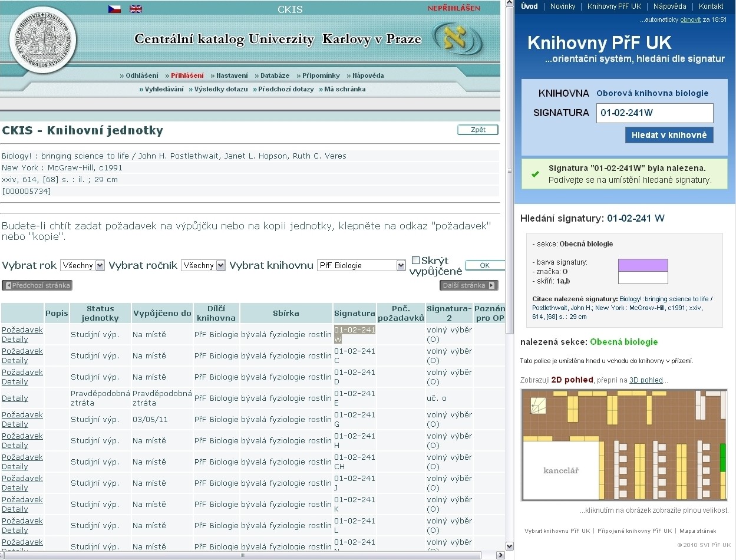Viewport: 736px width, 560px height.
Task: Click 'Další stránka' button
Action: [468, 285]
